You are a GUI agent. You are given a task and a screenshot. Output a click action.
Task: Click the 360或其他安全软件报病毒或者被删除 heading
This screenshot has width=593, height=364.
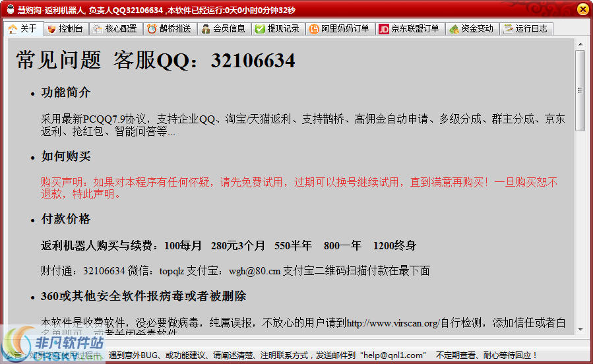[144, 296]
